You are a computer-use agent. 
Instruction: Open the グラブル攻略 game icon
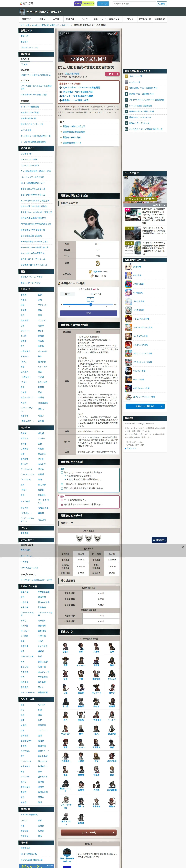click(x=128, y=310)
